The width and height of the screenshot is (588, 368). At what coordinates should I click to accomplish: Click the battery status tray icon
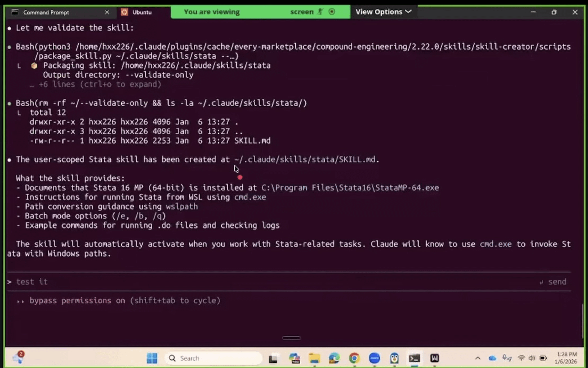click(543, 358)
